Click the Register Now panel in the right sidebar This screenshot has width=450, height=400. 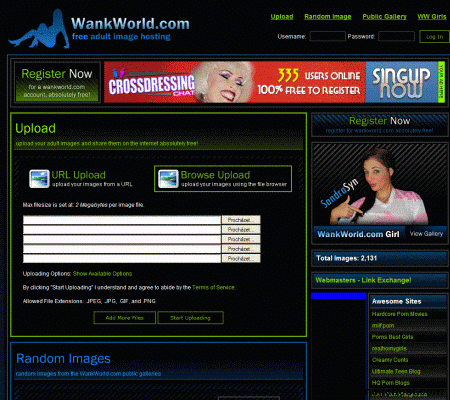pyautogui.click(x=379, y=125)
